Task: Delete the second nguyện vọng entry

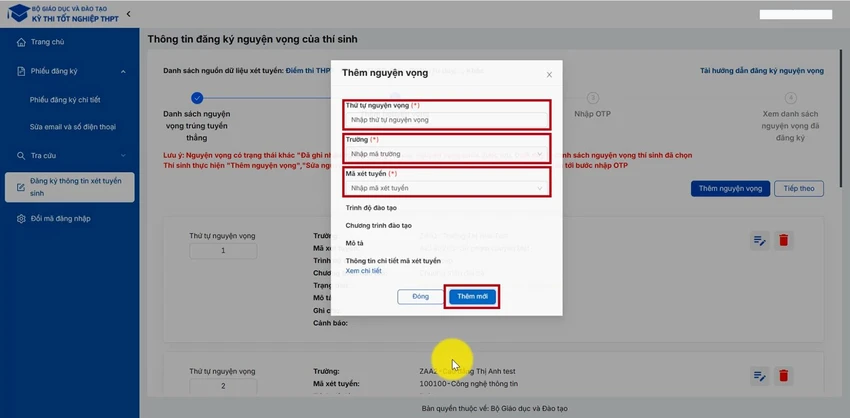Action: [x=783, y=376]
